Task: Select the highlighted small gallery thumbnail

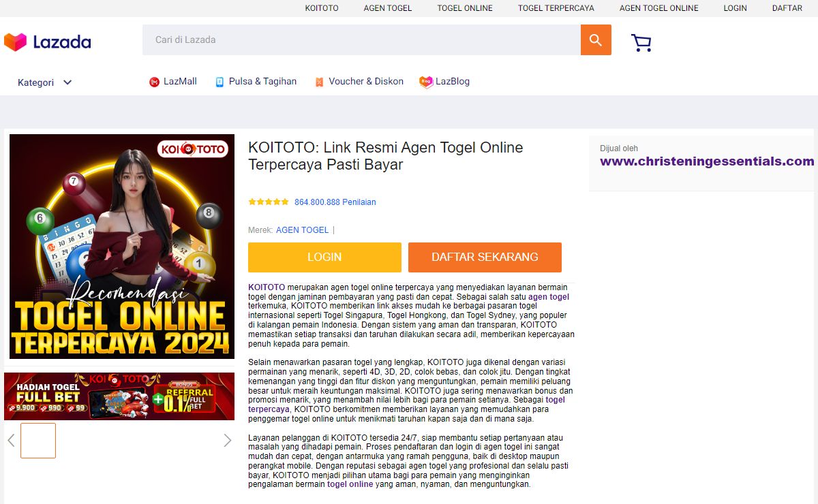Action: (x=38, y=441)
